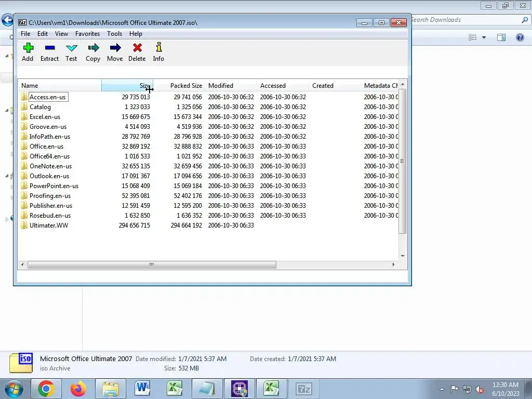The height and width of the screenshot is (399, 532).
Task: Run Test on the archive
Action: pyautogui.click(x=71, y=52)
